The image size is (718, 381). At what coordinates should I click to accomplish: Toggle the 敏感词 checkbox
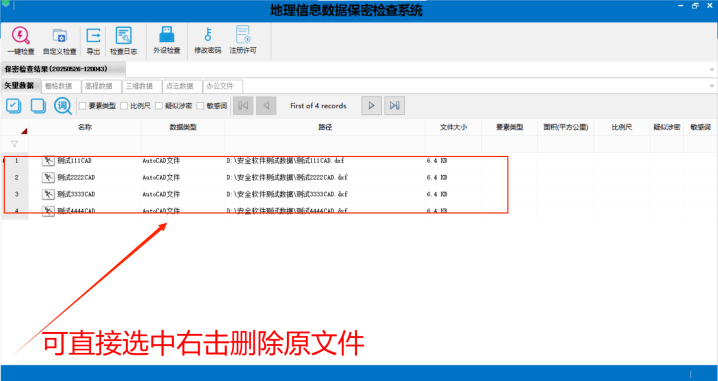click(200, 106)
